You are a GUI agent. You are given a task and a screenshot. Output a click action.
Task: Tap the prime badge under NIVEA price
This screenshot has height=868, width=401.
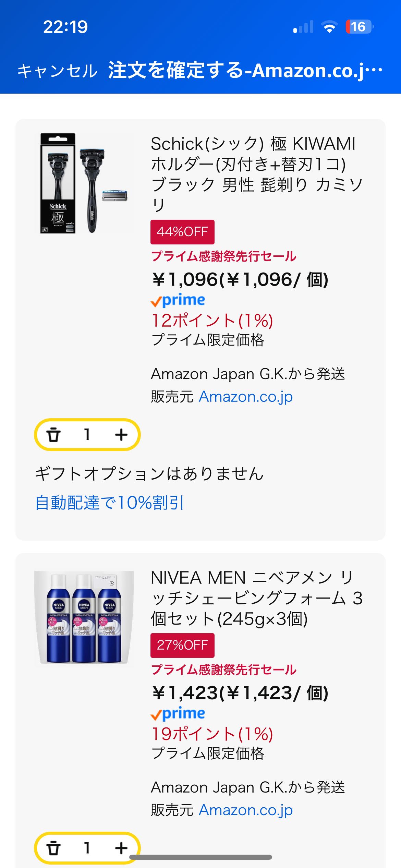tap(178, 714)
